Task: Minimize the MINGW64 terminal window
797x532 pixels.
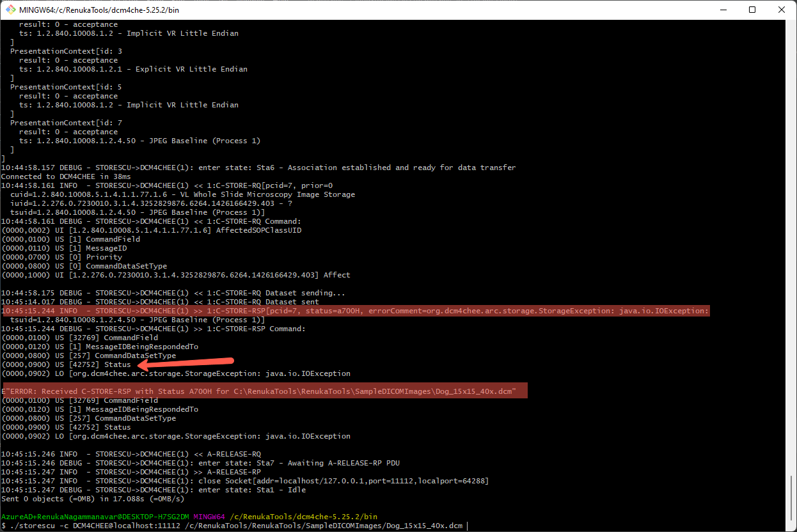Action: [x=723, y=10]
